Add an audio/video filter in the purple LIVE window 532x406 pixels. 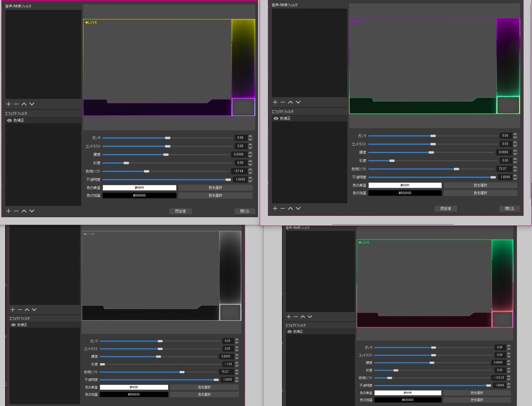pos(275,102)
